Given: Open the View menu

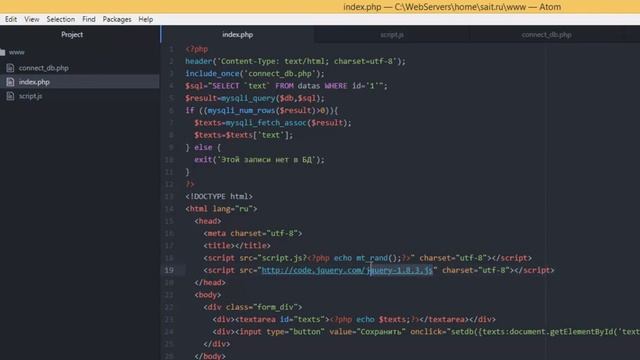Looking at the screenshot, I should 31,19.
